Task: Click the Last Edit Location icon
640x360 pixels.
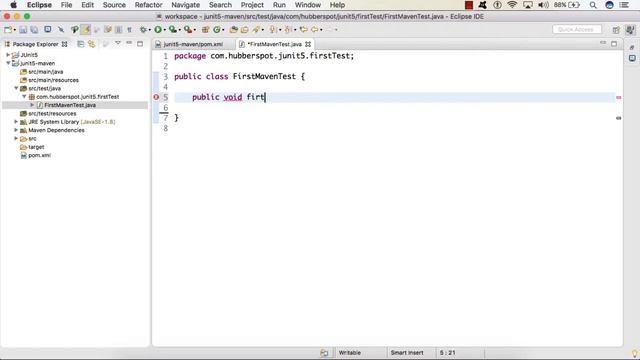Action: tap(303, 29)
